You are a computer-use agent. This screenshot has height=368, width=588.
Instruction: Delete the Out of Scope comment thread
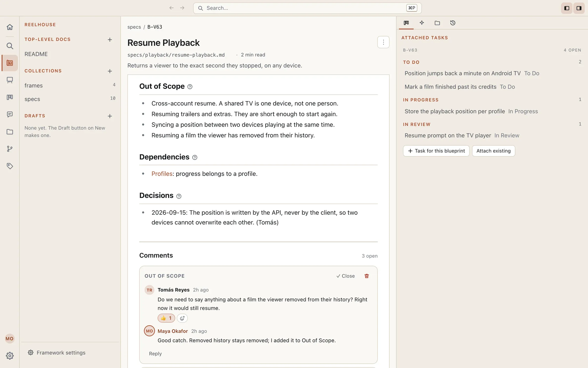point(367,276)
